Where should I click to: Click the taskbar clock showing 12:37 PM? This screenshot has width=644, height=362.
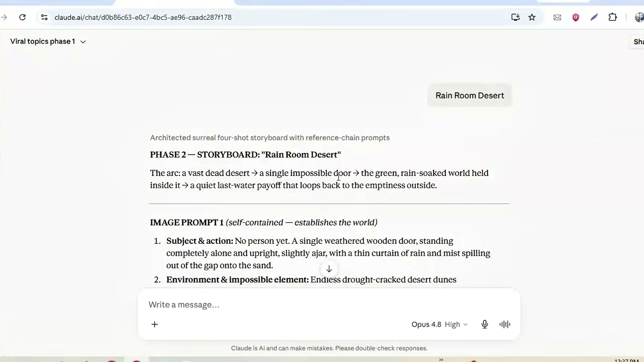coord(626,360)
